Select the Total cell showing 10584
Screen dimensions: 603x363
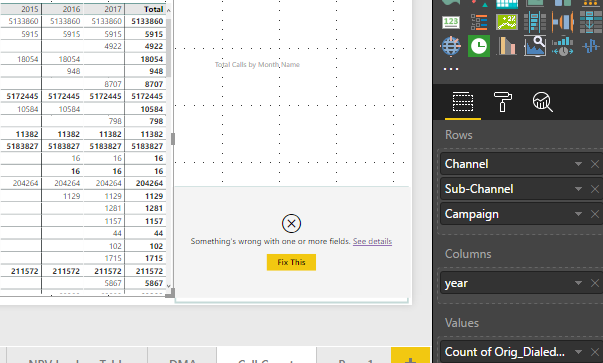(152, 109)
